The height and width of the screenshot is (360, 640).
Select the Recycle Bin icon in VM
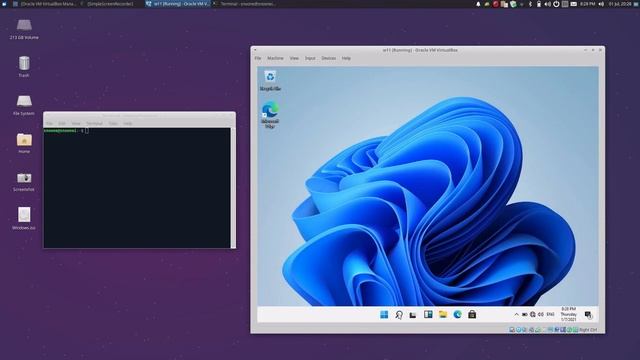pyautogui.click(x=270, y=80)
